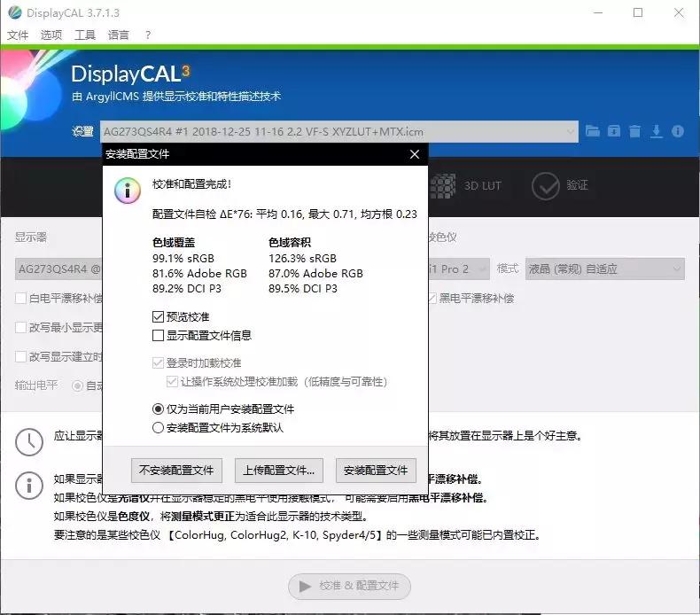Open the 工具 menu

tap(85, 35)
